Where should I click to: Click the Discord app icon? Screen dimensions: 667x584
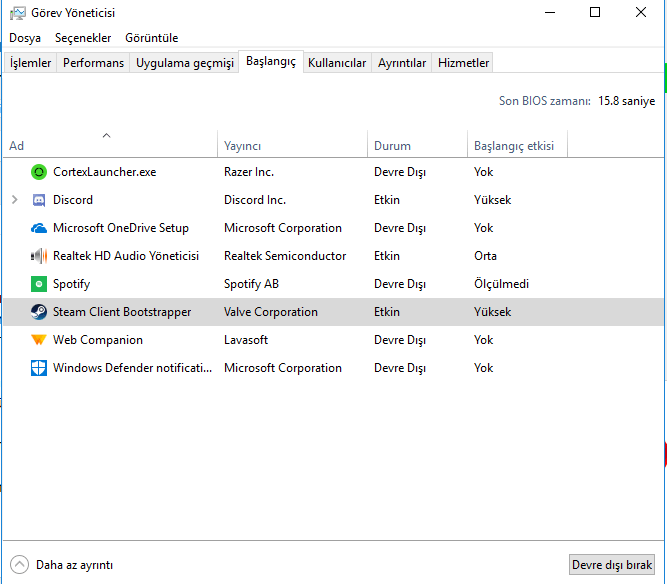39,200
